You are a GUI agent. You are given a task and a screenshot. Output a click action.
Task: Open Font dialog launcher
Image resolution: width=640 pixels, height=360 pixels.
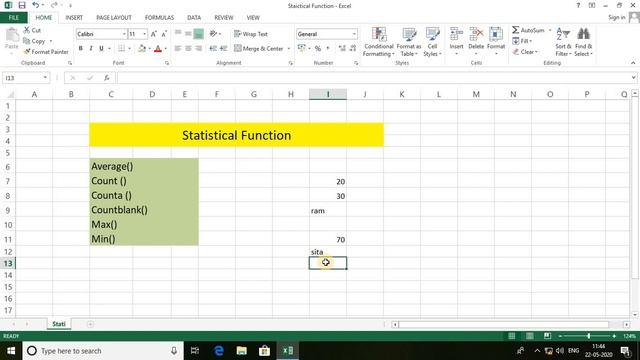(167, 63)
